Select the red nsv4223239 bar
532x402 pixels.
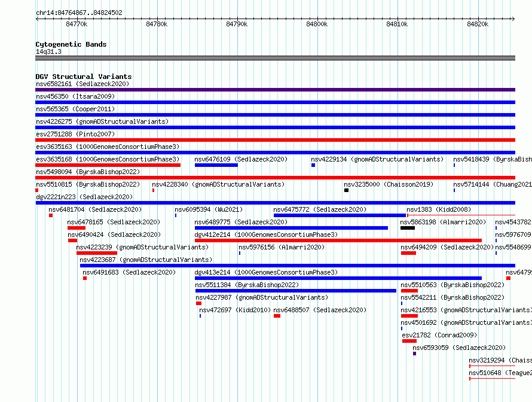[x=97, y=253]
